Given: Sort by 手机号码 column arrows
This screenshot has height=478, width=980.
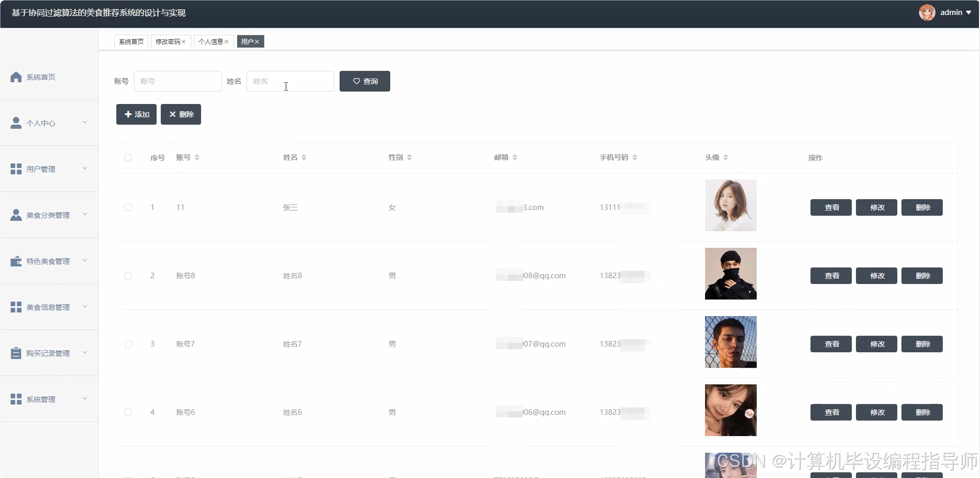Looking at the screenshot, I should pyautogui.click(x=635, y=157).
